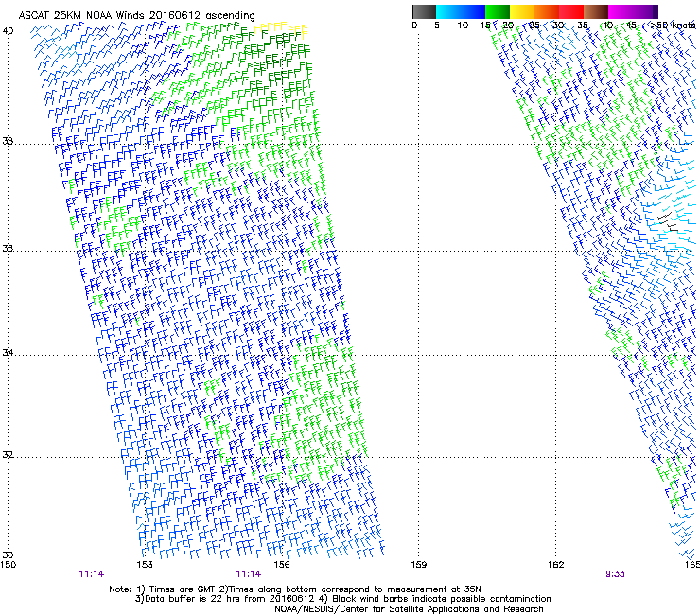The image size is (700, 615).
Task: Click the latitude label '30'
Action: click(8, 554)
